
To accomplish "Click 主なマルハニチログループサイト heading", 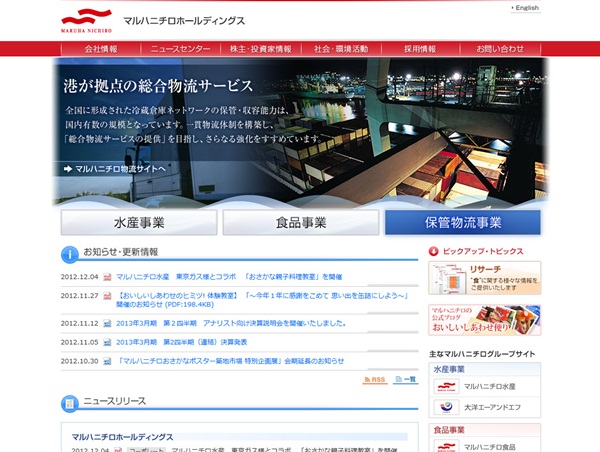I will click(482, 354).
